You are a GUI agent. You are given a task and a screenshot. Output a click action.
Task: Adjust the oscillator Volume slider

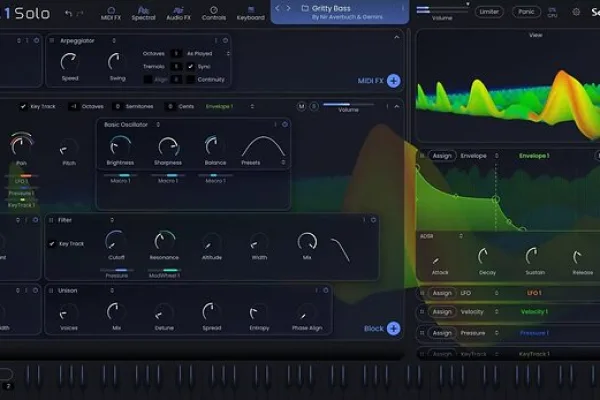[348, 104]
